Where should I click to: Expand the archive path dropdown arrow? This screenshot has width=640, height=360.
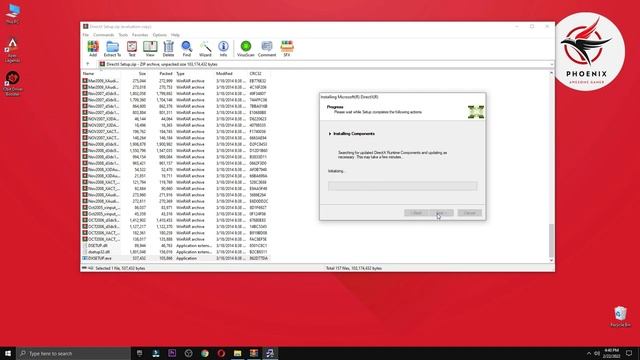pyautogui.click(x=551, y=64)
